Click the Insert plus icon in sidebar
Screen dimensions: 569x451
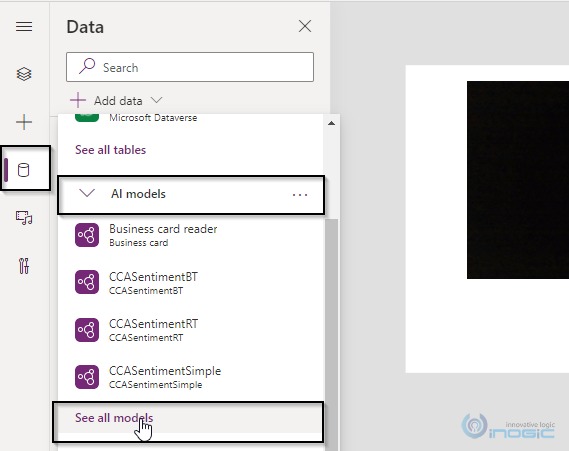24,122
